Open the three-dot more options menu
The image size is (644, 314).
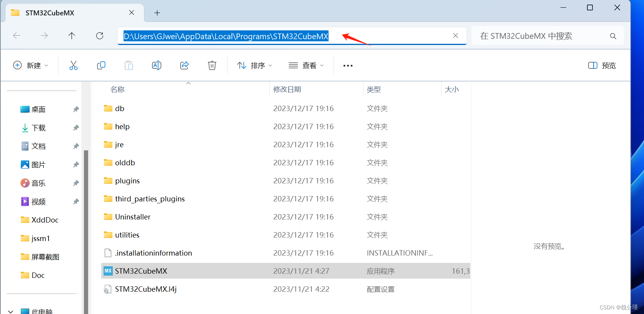point(348,66)
